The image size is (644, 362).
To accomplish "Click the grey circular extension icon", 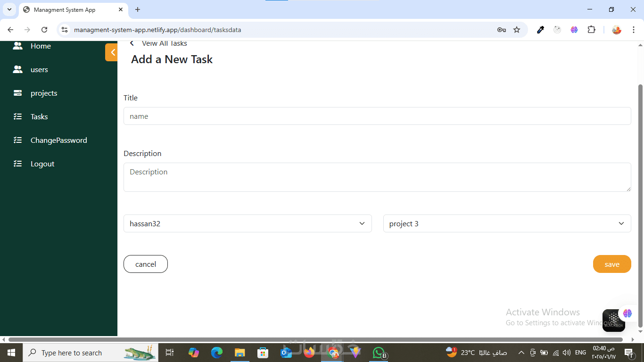I will tap(557, 30).
